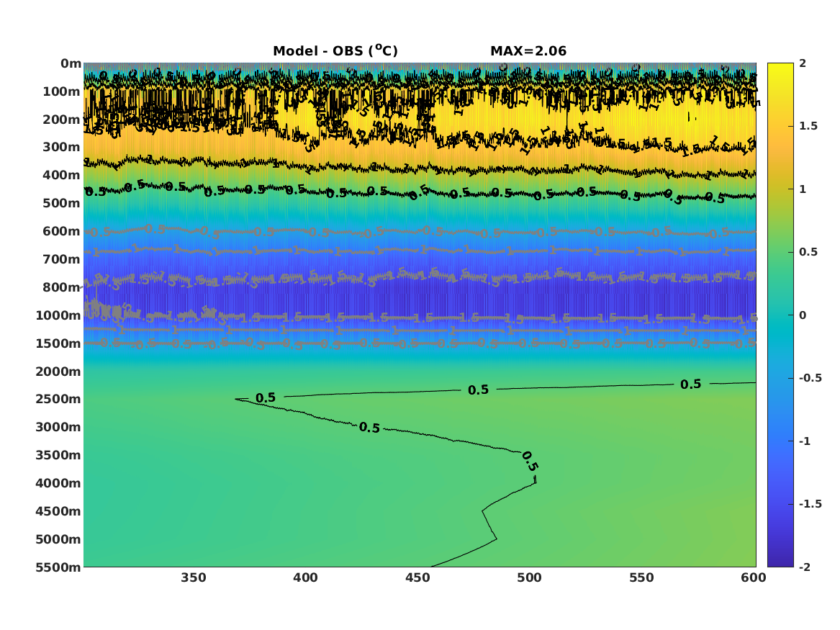Click the teal zero level on colorbar
The image size is (840, 630).
tap(780, 315)
